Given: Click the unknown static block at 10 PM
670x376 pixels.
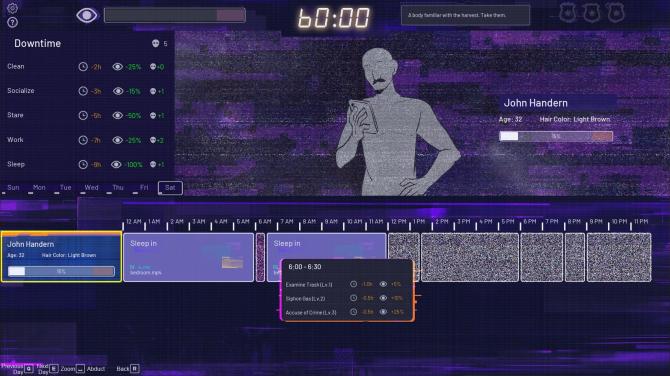Looking at the screenshot, I should point(619,257).
